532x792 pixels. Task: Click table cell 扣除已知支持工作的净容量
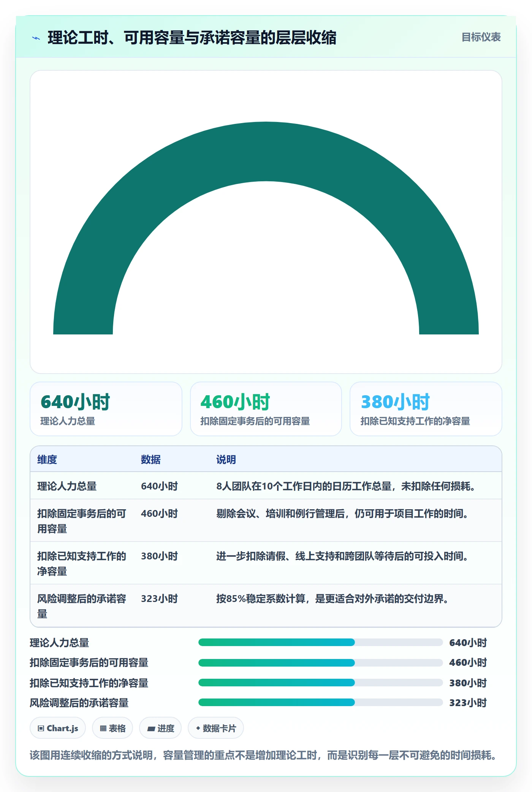[82, 564]
